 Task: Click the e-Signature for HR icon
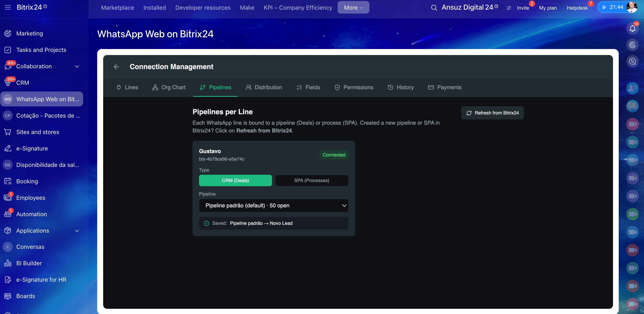(x=8, y=280)
